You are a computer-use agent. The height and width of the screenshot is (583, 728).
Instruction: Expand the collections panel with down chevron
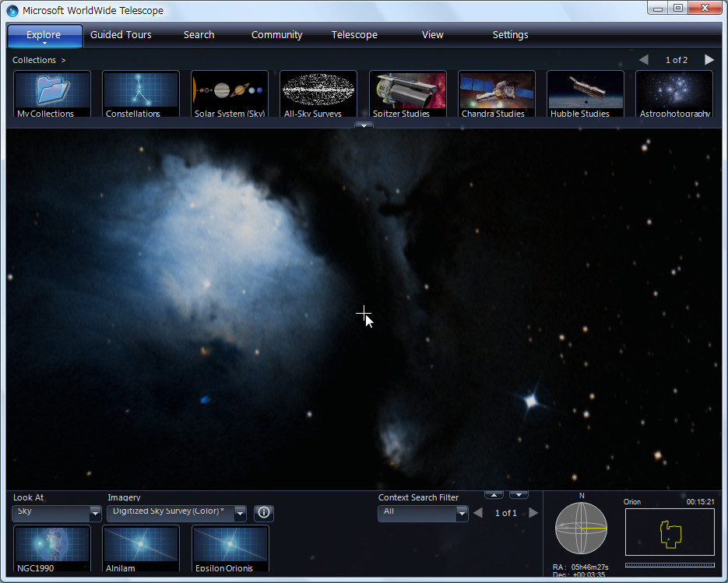(364, 125)
